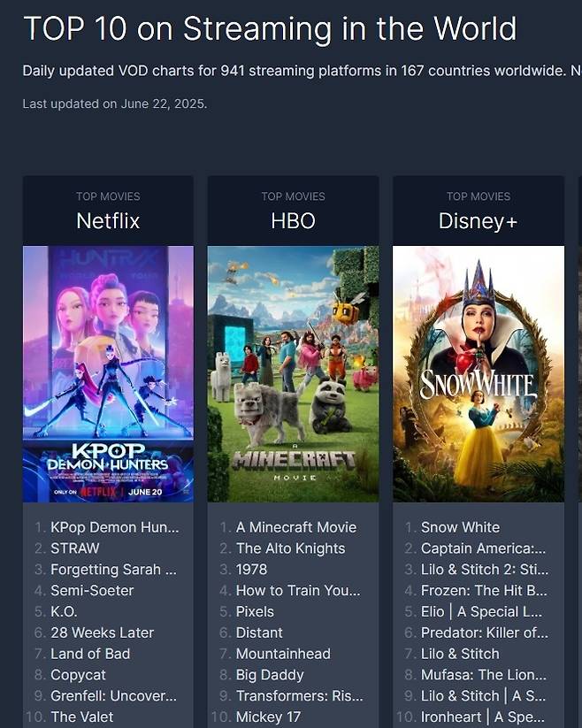
Task: Open The Alto Knights link
Action: click(x=290, y=548)
